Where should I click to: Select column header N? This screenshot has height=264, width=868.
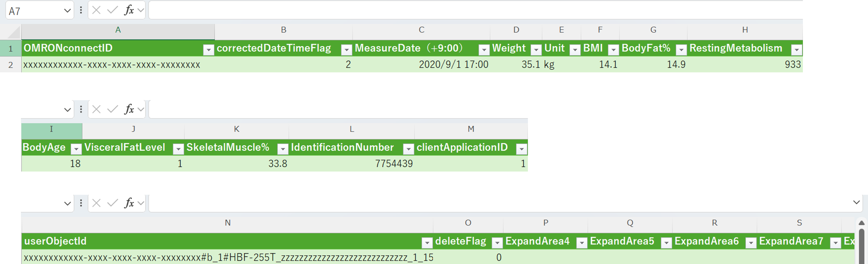pos(227,223)
